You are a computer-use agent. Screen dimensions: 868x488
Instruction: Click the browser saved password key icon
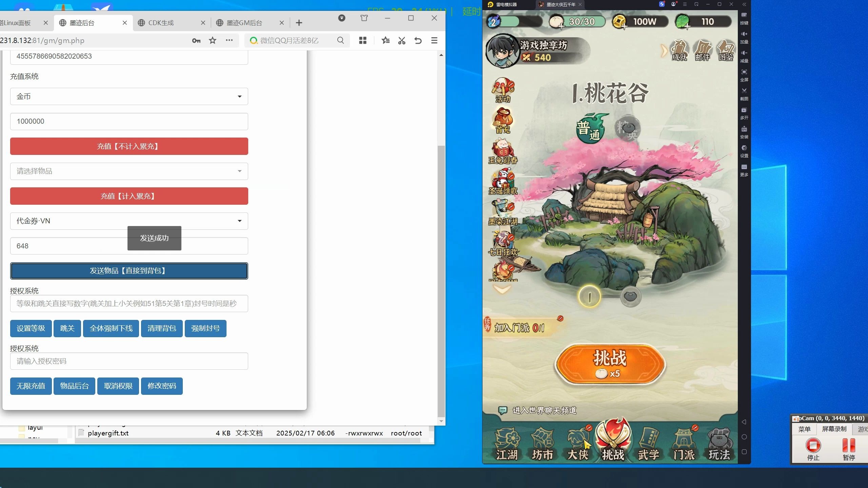point(196,41)
